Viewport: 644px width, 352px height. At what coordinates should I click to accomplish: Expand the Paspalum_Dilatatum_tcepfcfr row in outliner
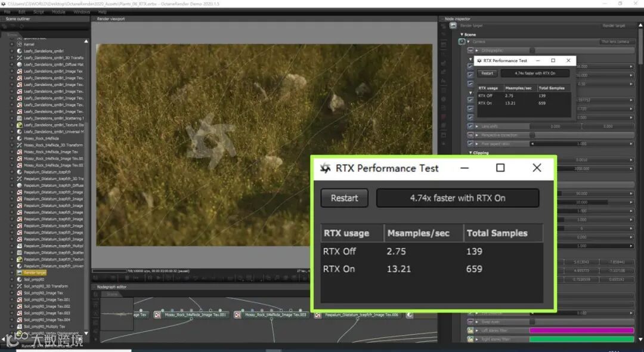click(12, 172)
